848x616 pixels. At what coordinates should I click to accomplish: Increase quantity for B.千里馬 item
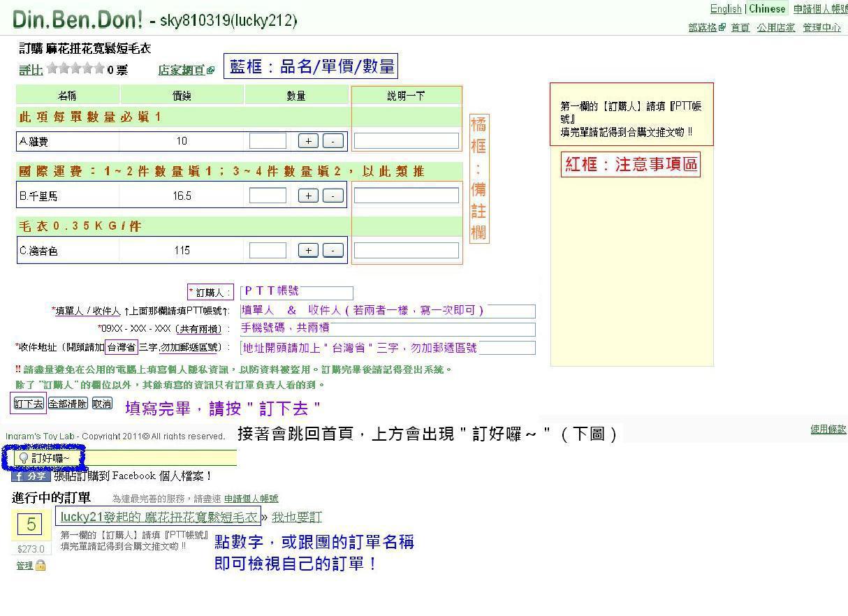click(308, 196)
